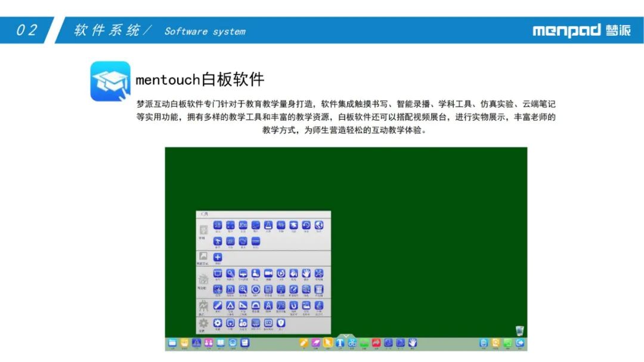Screen dimensions: 644x362
Task: Click the mentouch graduation cap app logo
Action: click(110, 81)
